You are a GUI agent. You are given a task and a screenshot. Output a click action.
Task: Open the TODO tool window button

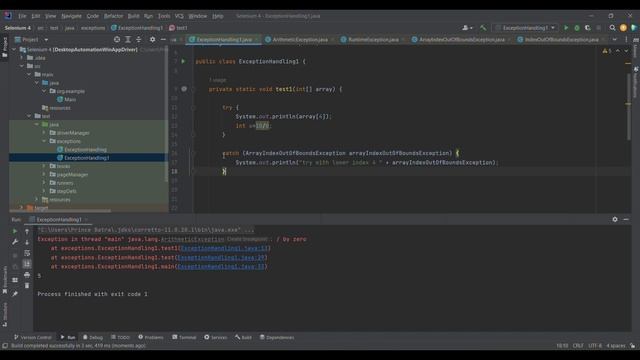point(120,337)
